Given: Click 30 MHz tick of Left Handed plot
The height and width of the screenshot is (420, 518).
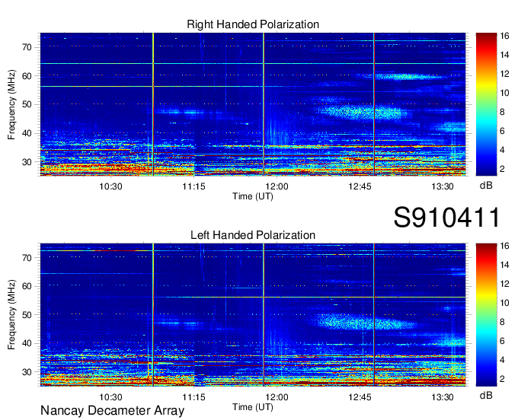Looking at the screenshot, I should [x=27, y=372].
